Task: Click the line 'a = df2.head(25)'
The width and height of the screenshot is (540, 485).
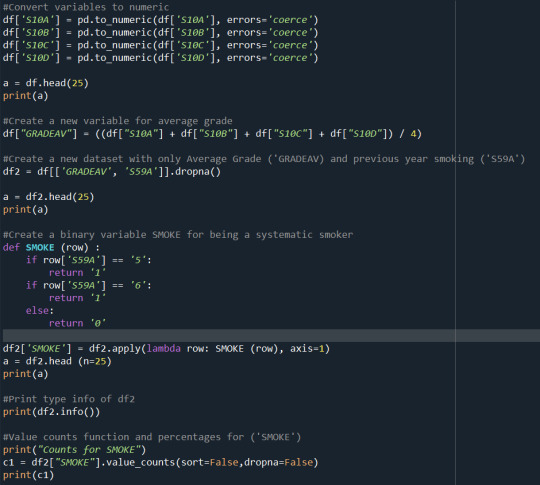Action: [x=49, y=197]
